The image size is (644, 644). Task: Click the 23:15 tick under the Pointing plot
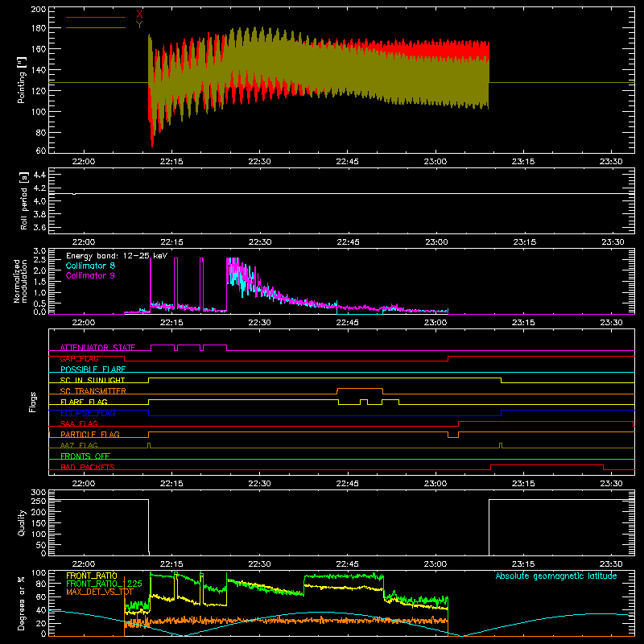tap(523, 162)
